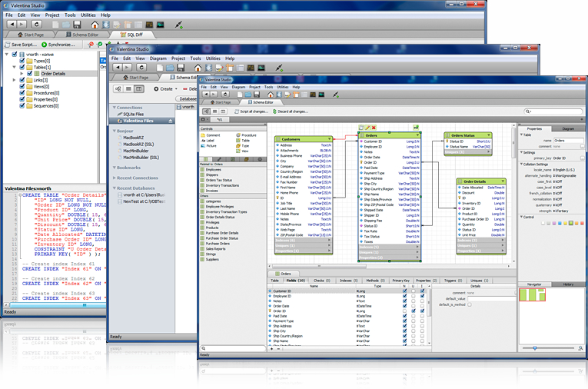Viewport: 588px width, 389px height.
Task: Switch to the Schema Editor tab in back window
Action: coord(82,35)
